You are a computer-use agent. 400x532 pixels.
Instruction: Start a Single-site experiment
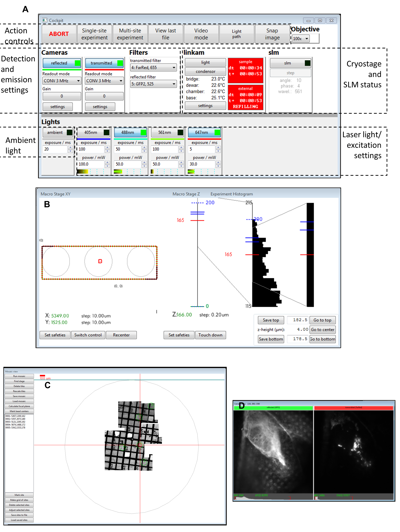point(94,34)
